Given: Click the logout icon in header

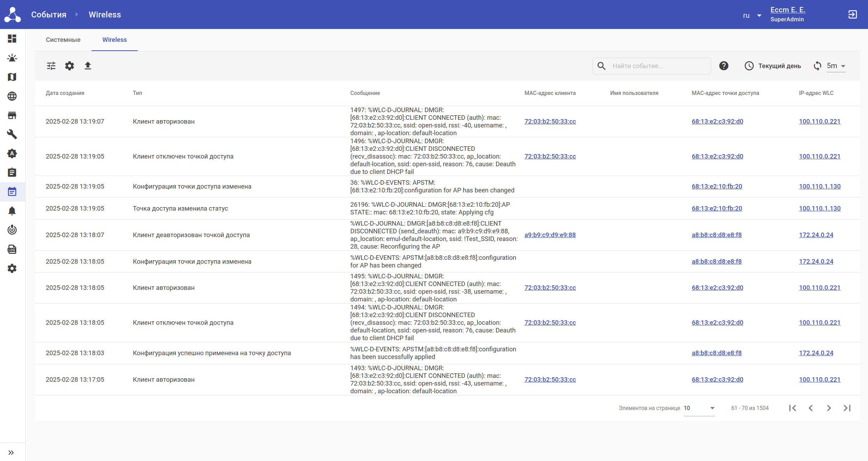Looking at the screenshot, I should [x=853, y=14].
